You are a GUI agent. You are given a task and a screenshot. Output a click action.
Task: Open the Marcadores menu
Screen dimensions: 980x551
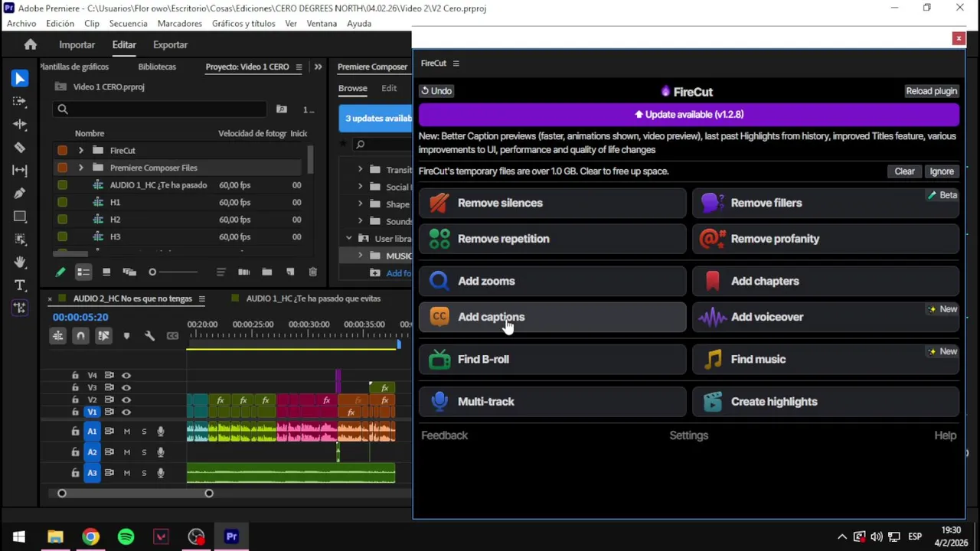click(x=180, y=24)
